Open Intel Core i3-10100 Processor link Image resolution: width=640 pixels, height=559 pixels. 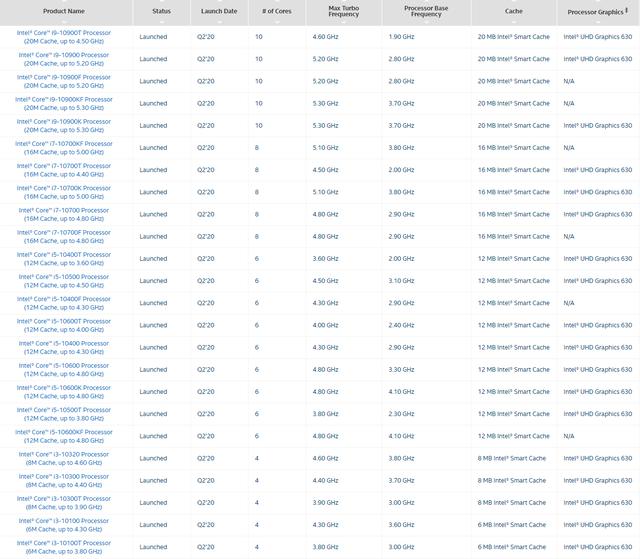click(x=64, y=525)
